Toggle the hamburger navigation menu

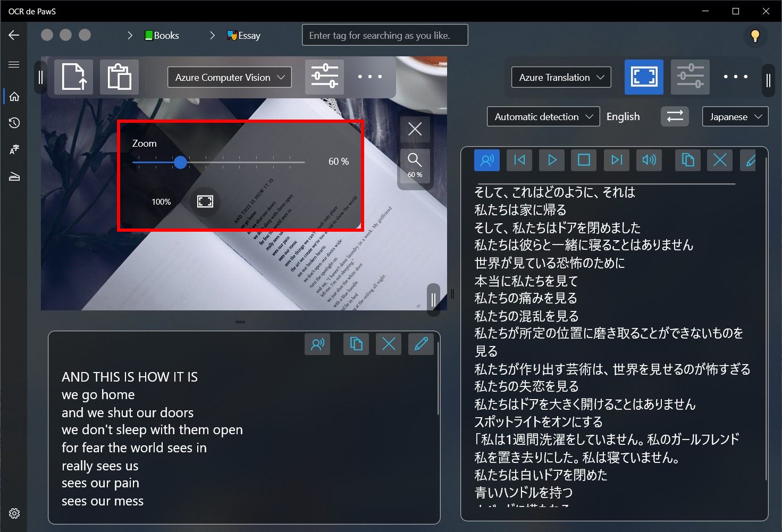[x=14, y=65]
